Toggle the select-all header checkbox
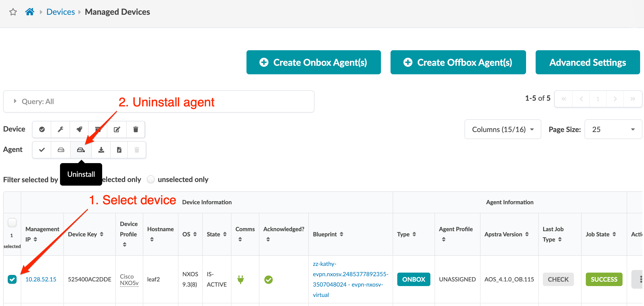 (x=12, y=222)
